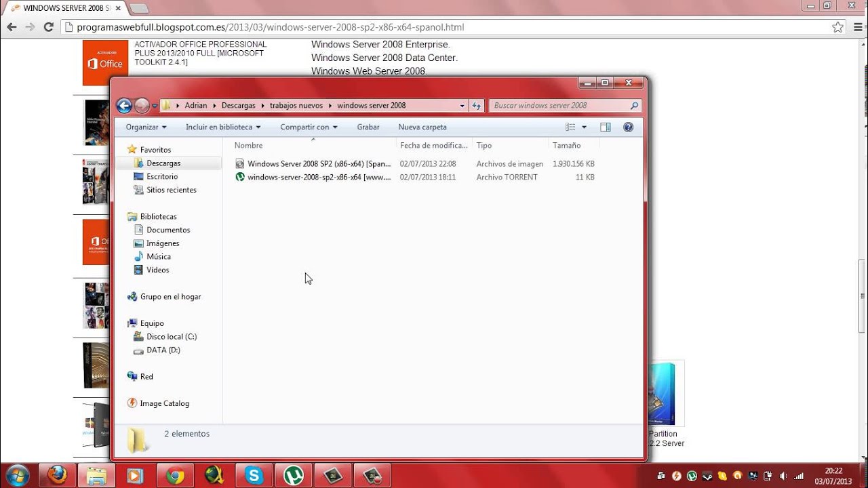Open Imágenes library
Image resolution: width=868 pixels, height=488 pixels.
click(x=163, y=243)
